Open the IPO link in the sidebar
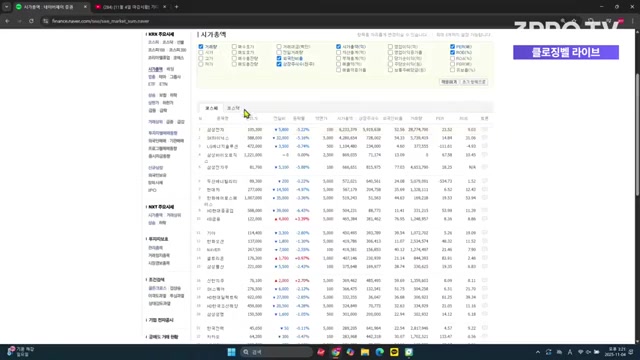640x360 pixels. [152, 190]
